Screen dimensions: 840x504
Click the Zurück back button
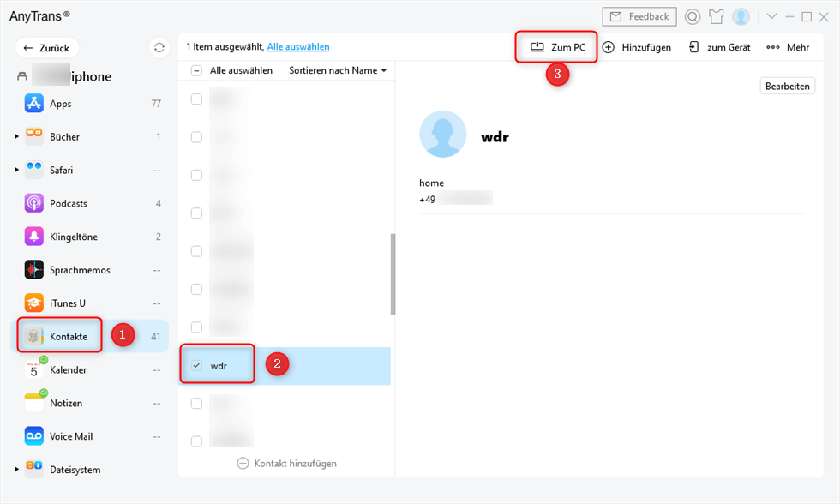point(46,48)
